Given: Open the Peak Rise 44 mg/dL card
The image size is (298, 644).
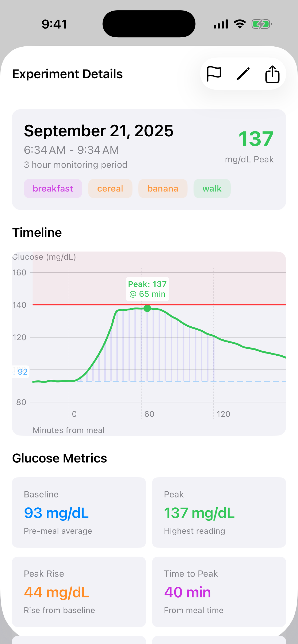Looking at the screenshot, I should point(79,592).
